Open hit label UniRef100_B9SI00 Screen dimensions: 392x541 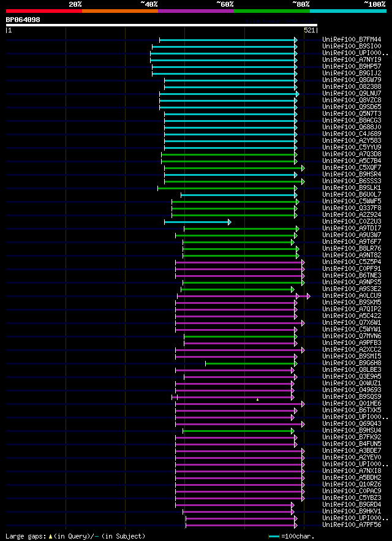click(352, 46)
